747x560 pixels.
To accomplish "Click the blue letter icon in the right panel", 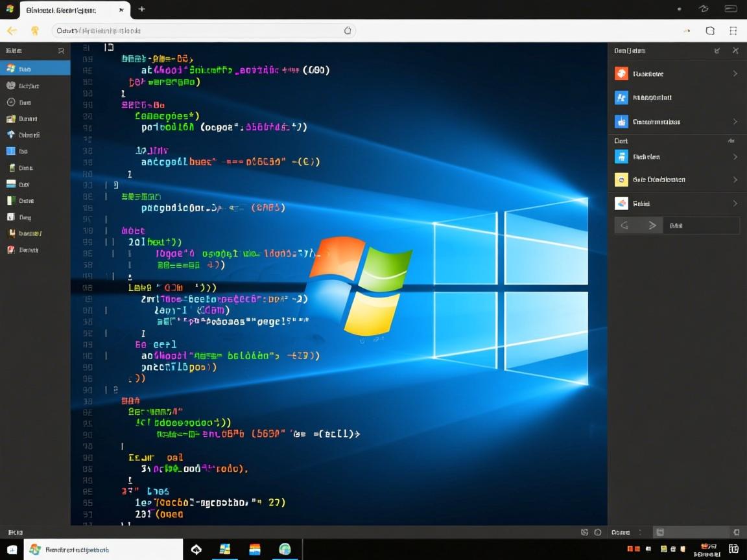I will click(621, 97).
